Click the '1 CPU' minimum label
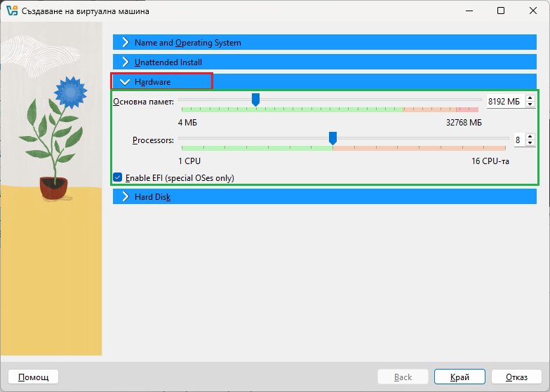This screenshot has width=550, height=392. (189, 161)
